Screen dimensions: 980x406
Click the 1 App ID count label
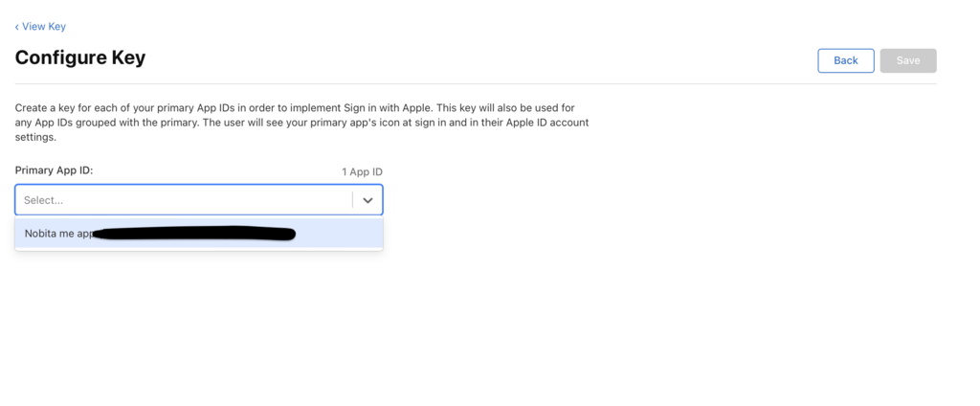pos(362,171)
